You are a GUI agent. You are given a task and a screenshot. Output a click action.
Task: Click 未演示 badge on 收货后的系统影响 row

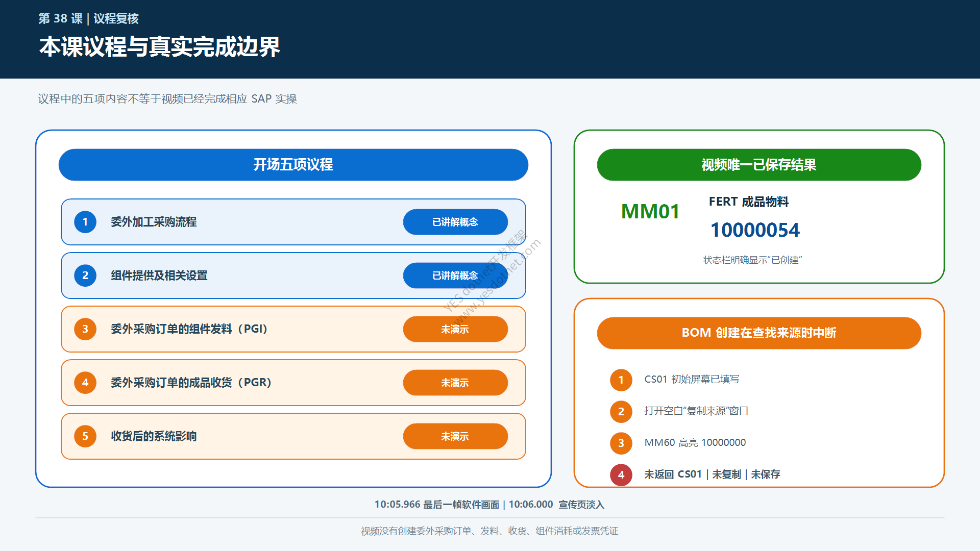(x=455, y=436)
